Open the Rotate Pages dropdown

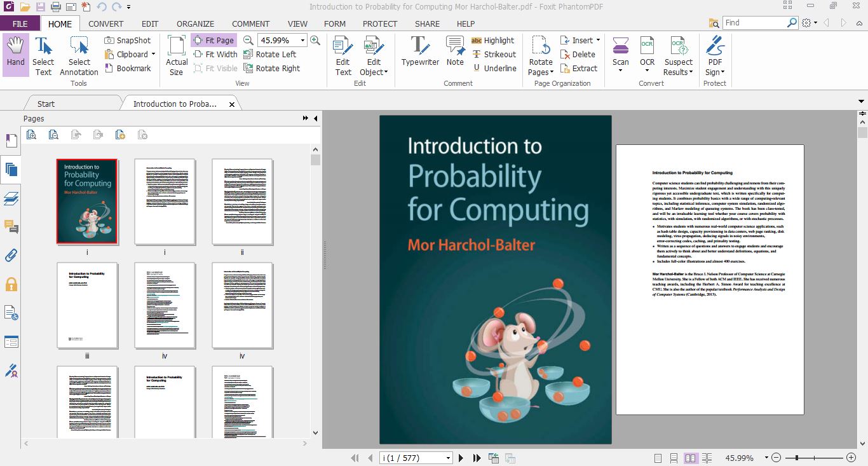coord(541,55)
